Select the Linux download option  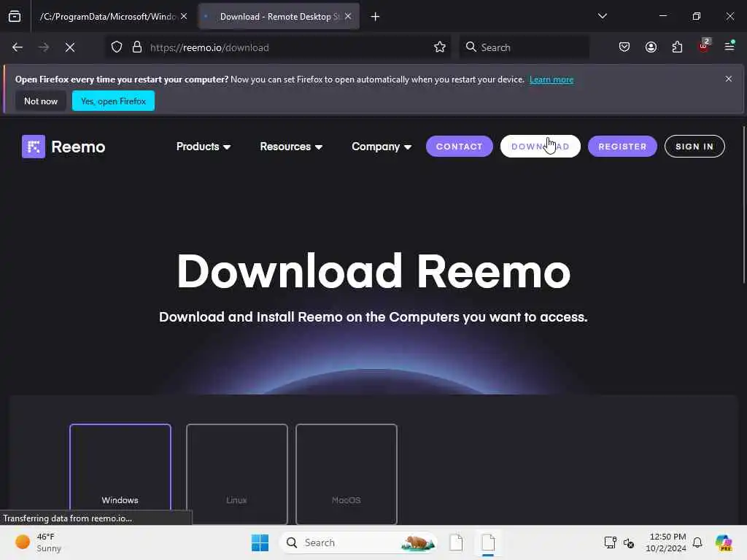coord(237,474)
